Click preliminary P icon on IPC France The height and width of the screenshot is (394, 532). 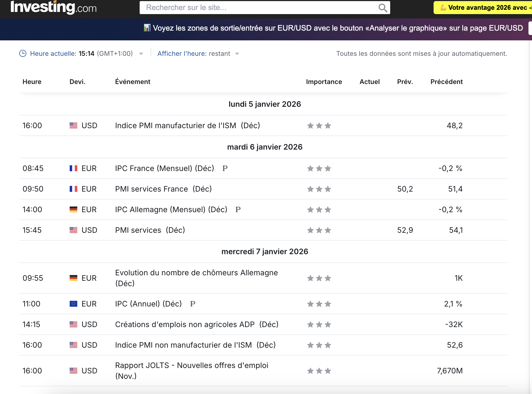225,168
